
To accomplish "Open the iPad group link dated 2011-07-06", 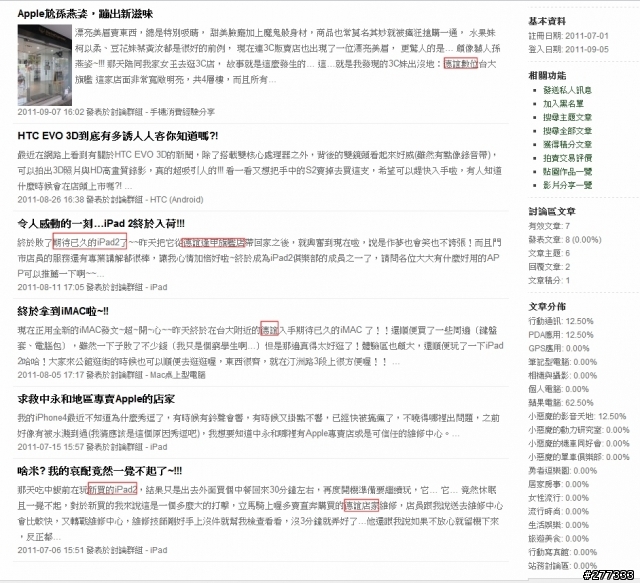I will click(158, 550).
